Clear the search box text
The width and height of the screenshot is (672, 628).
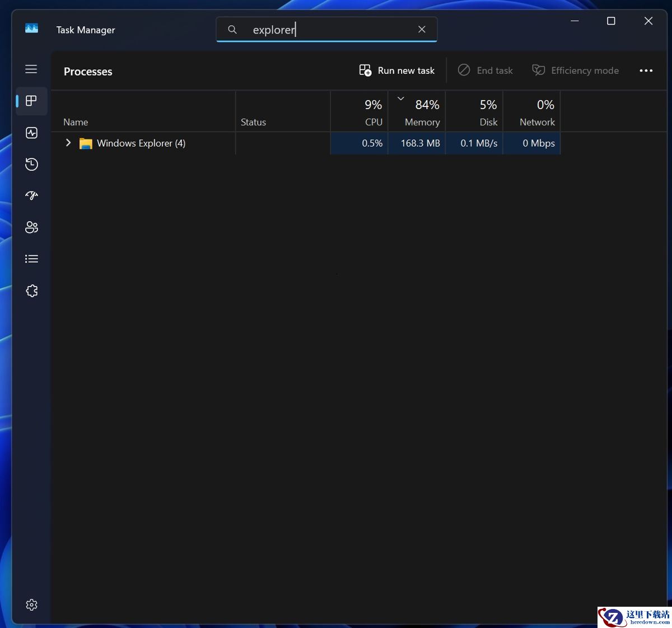422,30
